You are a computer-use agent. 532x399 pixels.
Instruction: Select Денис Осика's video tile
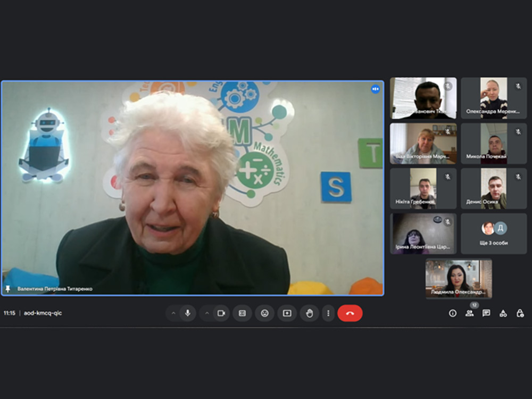point(494,189)
